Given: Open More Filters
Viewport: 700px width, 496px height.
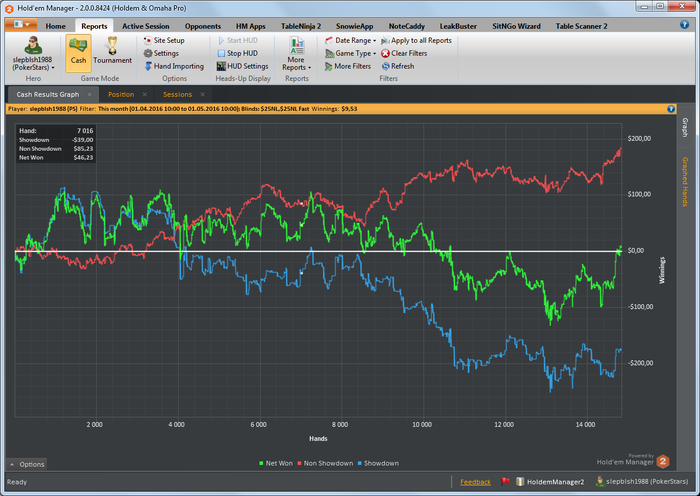Looking at the screenshot, I should pos(348,66).
